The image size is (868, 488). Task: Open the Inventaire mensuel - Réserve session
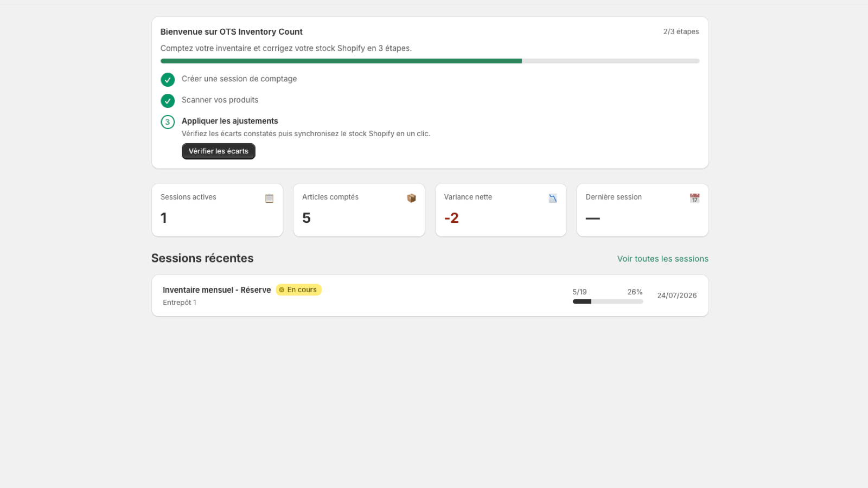430,296
